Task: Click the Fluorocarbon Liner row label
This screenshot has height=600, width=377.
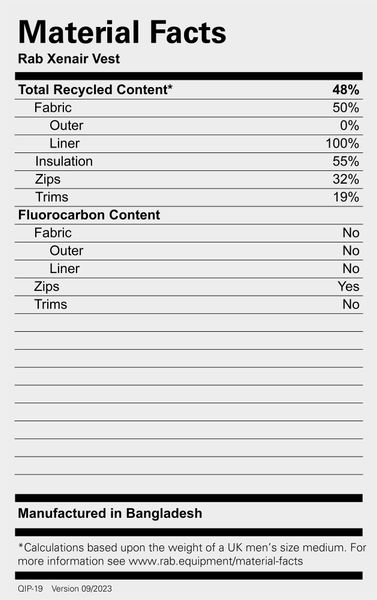Action: point(64,269)
